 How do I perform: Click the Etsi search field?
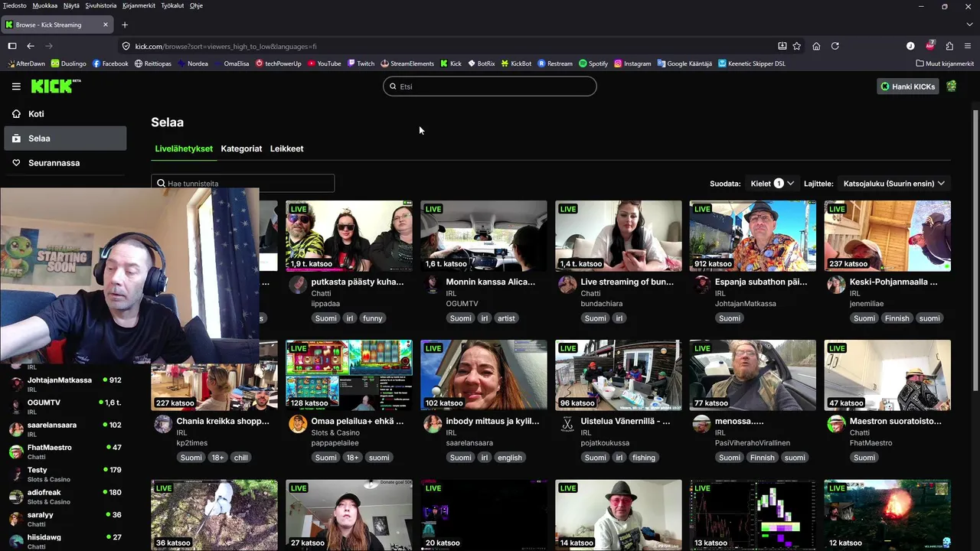click(x=490, y=86)
